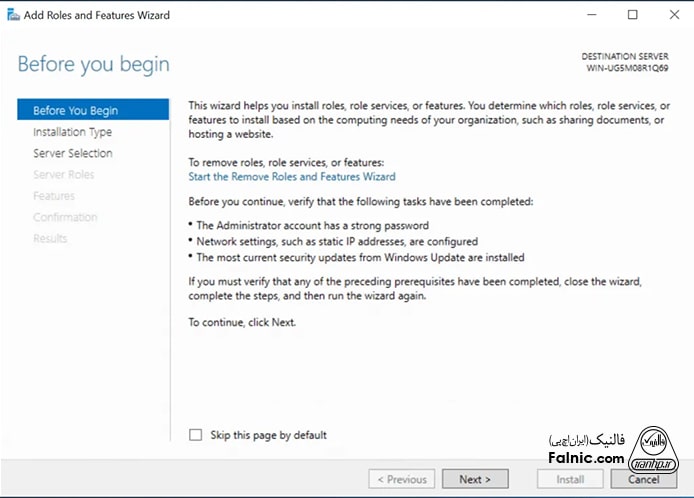694x498 pixels.
Task: Select the Server Roles step
Action: tap(63, 175)
